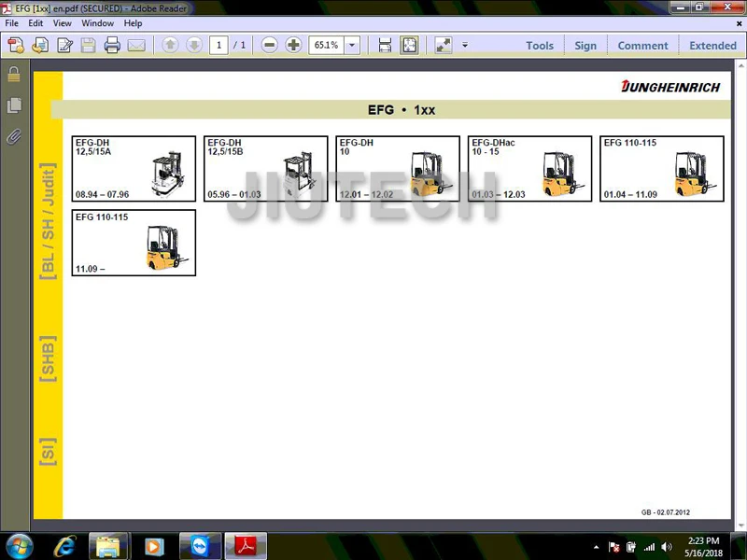The image size is (747, 560).
Task: Click the Jungheinrich logo
Action: click(670, 87)
